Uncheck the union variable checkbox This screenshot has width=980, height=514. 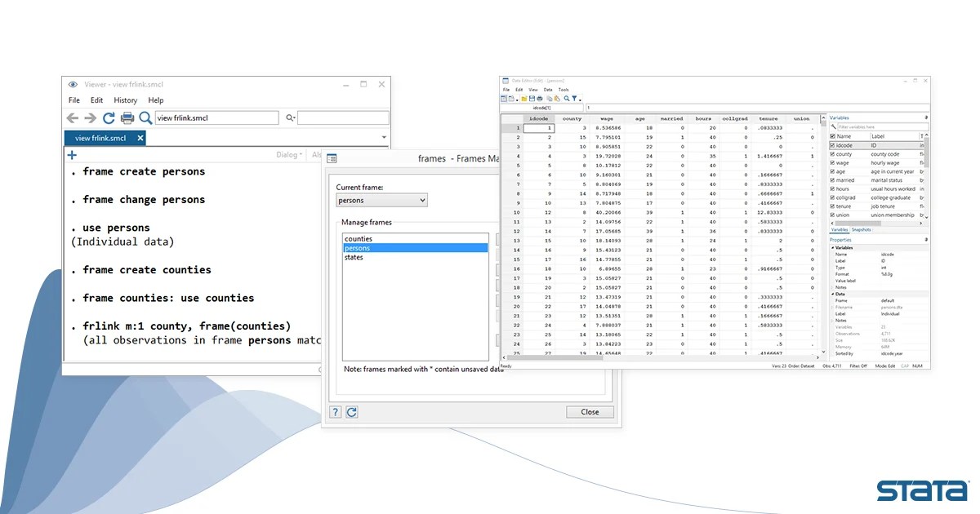[835, 215]
